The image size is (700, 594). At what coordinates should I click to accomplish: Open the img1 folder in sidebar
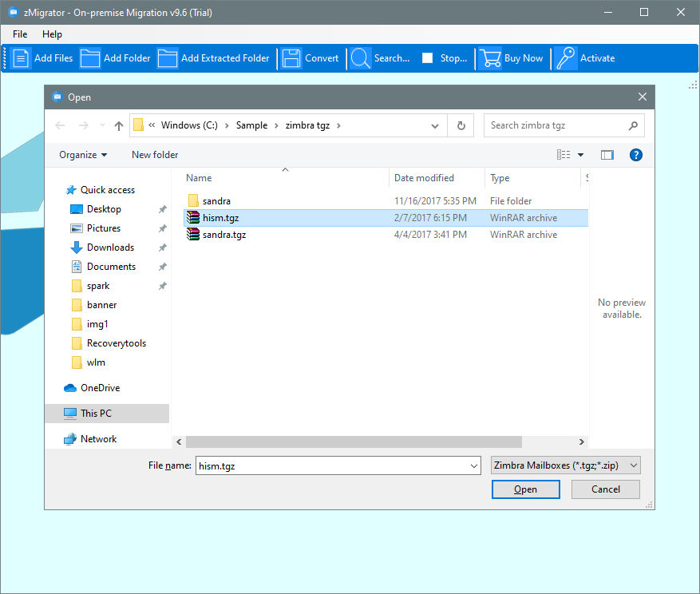coord(97,324)
